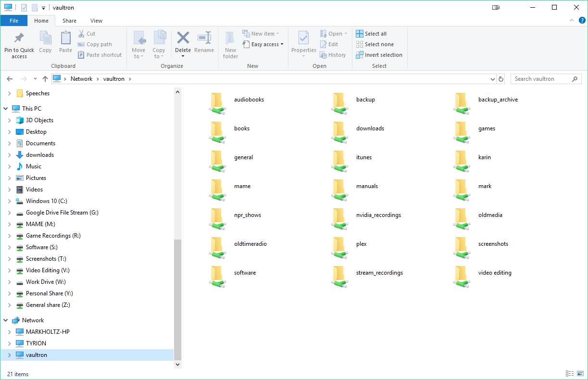Screen dimensions: 588x380
Task: Click the Delete button dropdown arrow
Action: (x=183, y=56)
